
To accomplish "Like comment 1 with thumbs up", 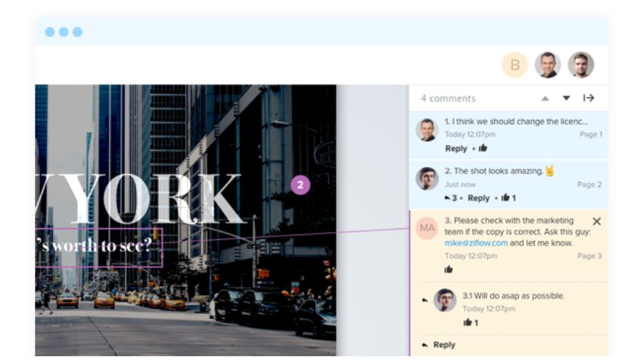I will click(x=483, y=148).
